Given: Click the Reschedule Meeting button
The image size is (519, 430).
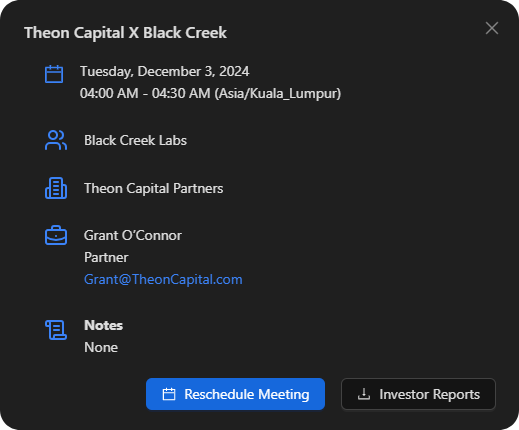Looking at the screenshot, I should pyautogui.click(x=235, y=394).
